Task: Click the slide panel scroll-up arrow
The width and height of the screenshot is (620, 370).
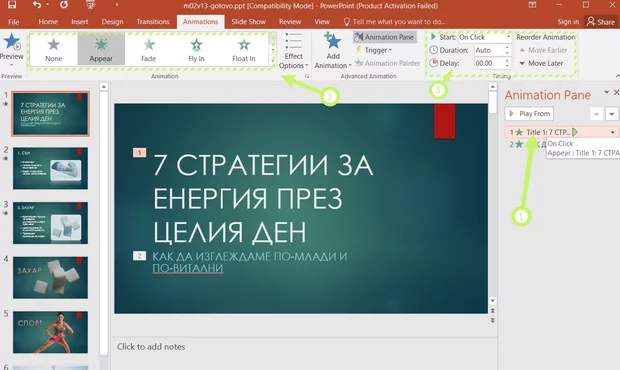Action: tap(104, 87)
